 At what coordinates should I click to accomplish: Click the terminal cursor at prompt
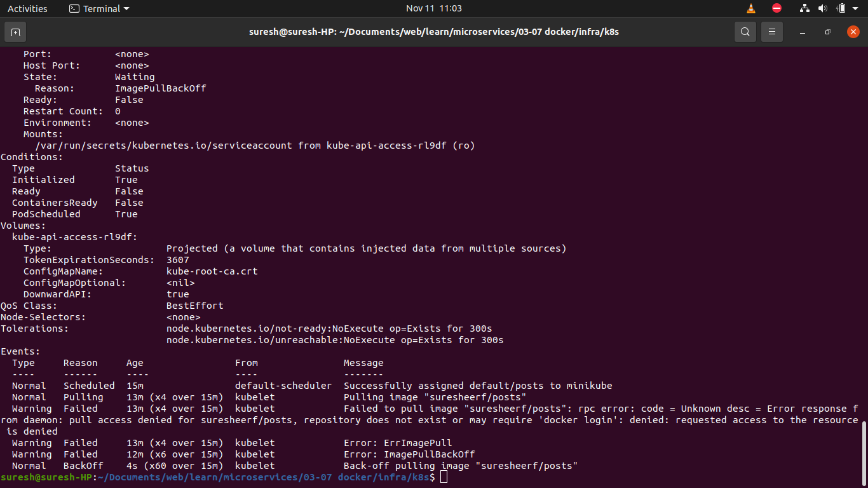444,477
